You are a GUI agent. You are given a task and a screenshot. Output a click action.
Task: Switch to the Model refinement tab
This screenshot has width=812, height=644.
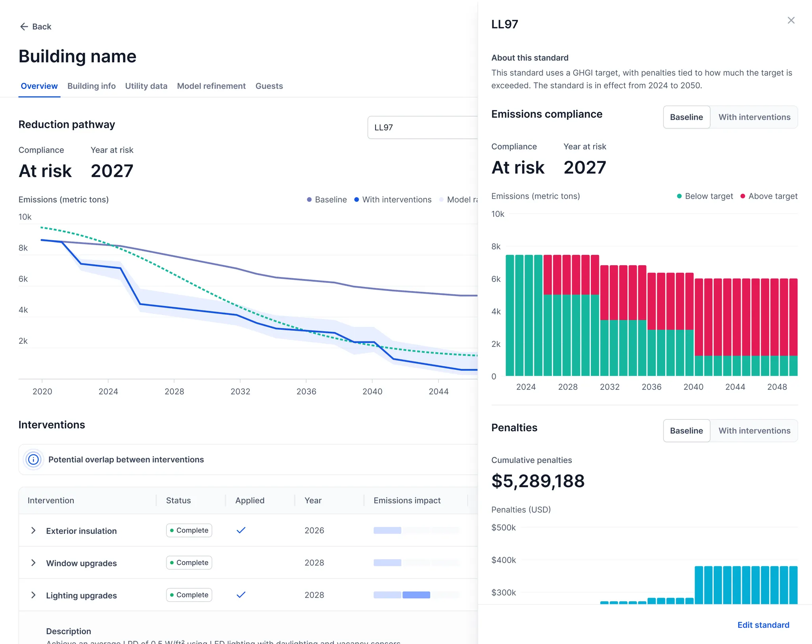pyautogui.click(x=211, y=86)
